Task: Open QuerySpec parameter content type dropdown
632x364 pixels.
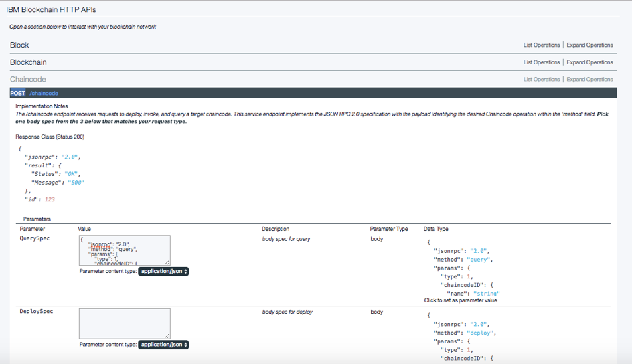Action: tap(163, 272)
